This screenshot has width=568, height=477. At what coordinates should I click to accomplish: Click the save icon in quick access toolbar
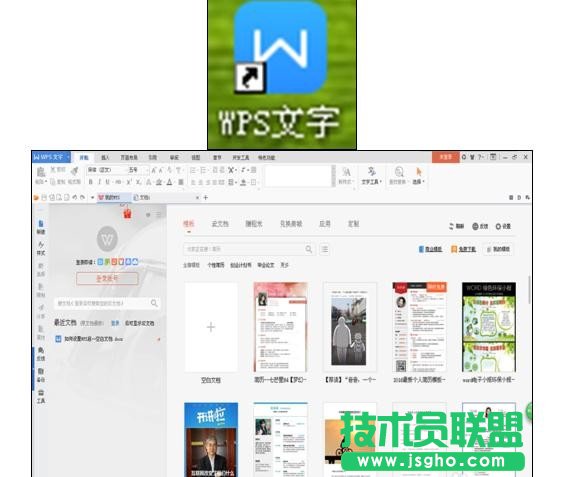click(x=44, y=197)
